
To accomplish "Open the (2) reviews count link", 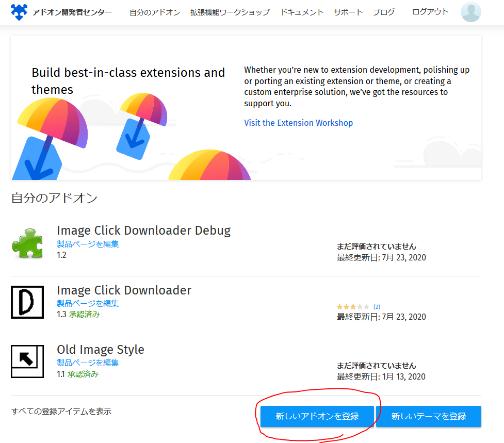I will [377, 307].
